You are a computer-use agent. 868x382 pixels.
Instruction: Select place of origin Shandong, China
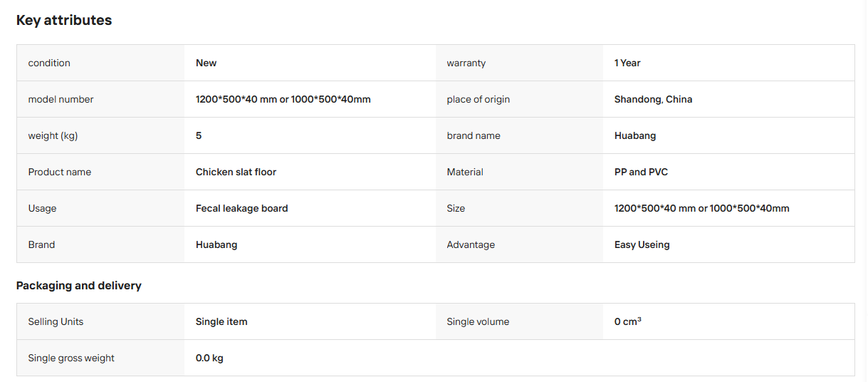(x=653, y=99)
